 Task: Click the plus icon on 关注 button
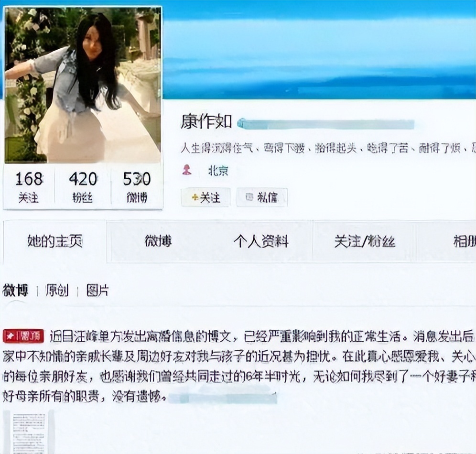[195, 197]
